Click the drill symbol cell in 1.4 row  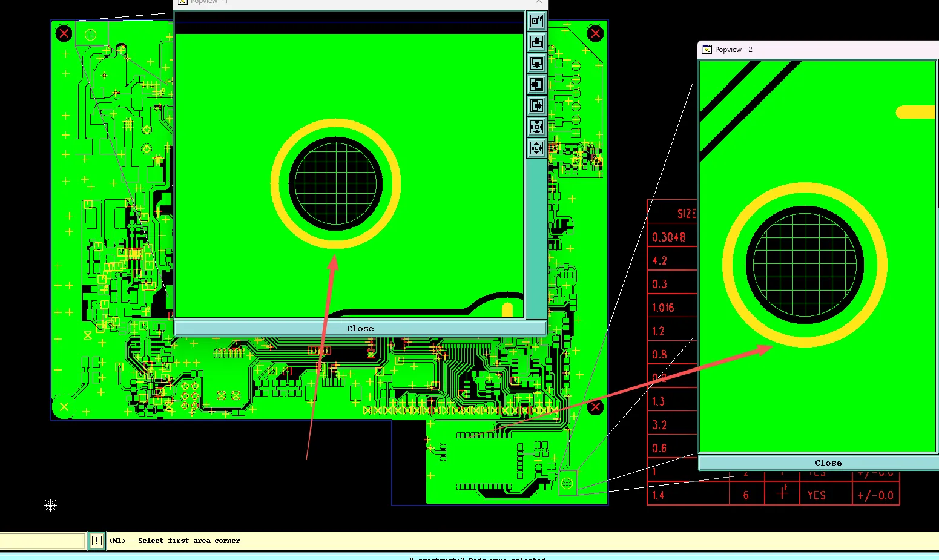coord(782,493)
